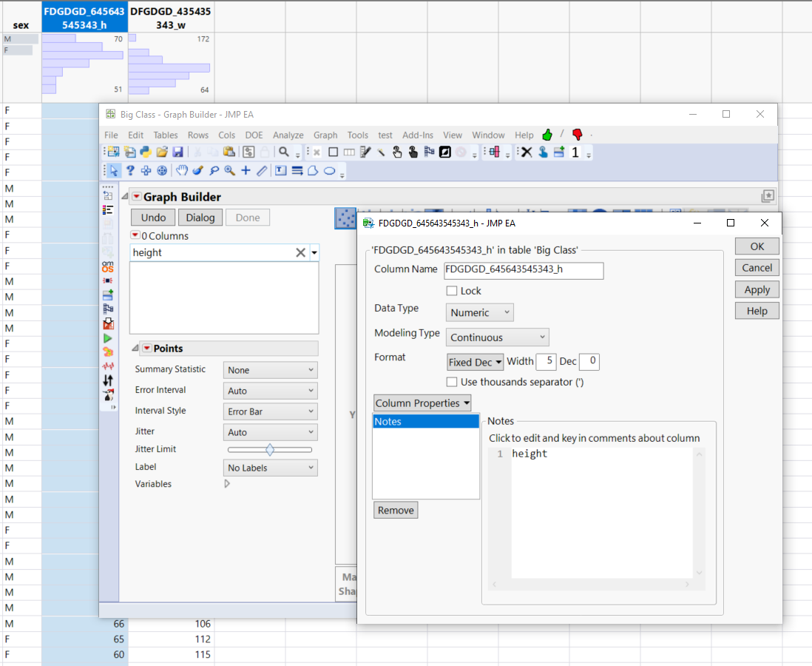Viewport: 812px width, 666px height.
Task: Click the Python toolbar icon
Action: pyautogui.click(x=146, y=152)
